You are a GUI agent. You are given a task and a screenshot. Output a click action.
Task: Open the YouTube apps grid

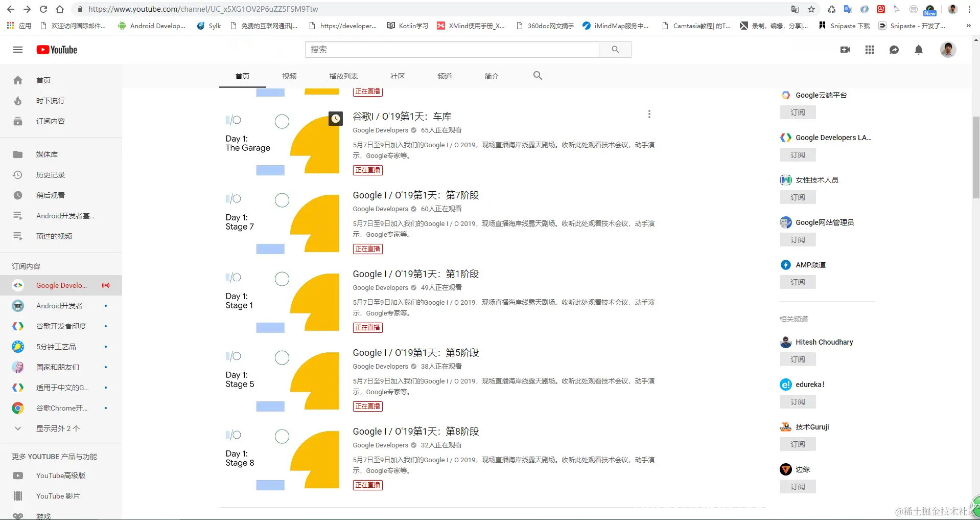pos(869,50)
